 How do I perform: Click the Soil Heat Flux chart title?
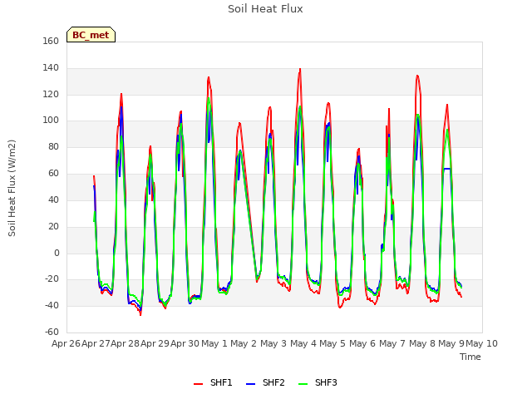[265, 9]
